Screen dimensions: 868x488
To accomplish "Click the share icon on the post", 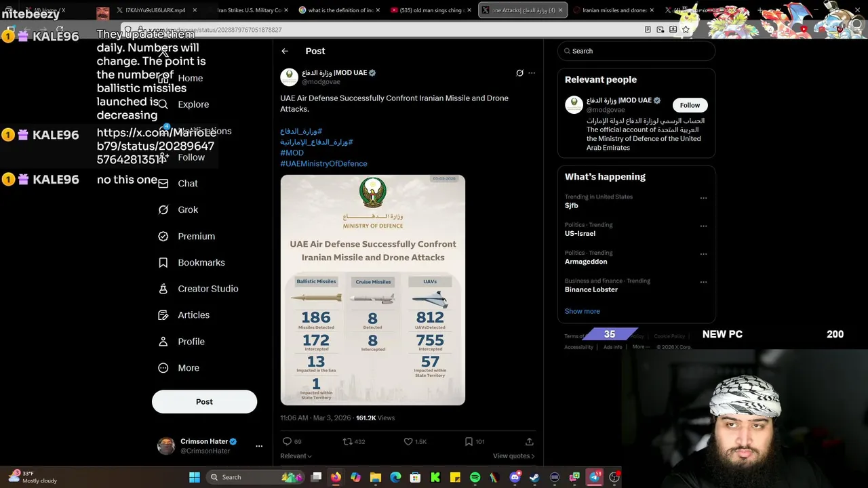I will coord(529,441).
